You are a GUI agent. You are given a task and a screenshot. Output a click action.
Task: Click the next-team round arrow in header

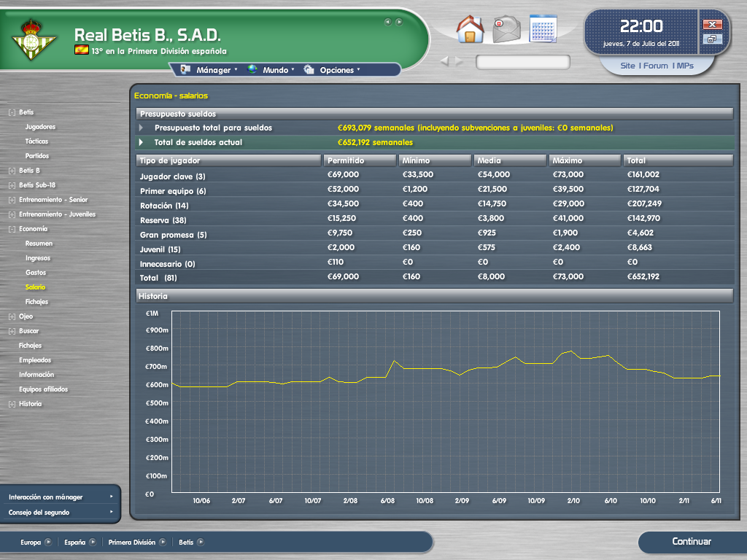tap(399, 22)
